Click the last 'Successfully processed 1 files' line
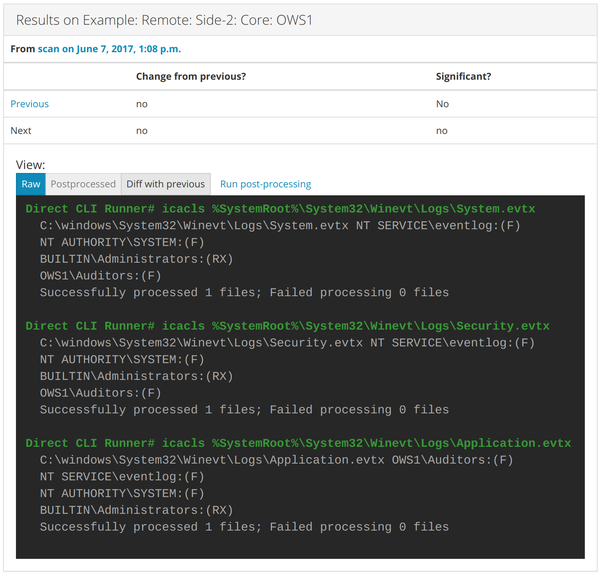Viewport: 600px width, 574px height. [x=244, y=527]
